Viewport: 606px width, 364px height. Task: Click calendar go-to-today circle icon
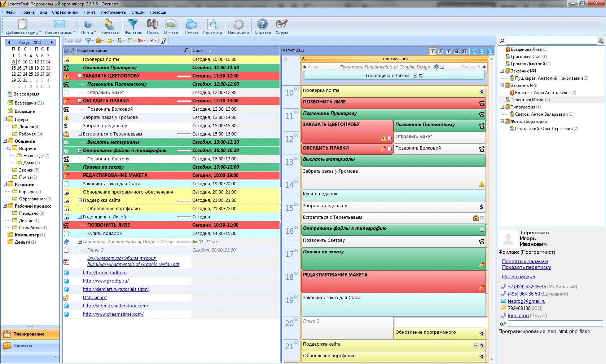[482, 52]
